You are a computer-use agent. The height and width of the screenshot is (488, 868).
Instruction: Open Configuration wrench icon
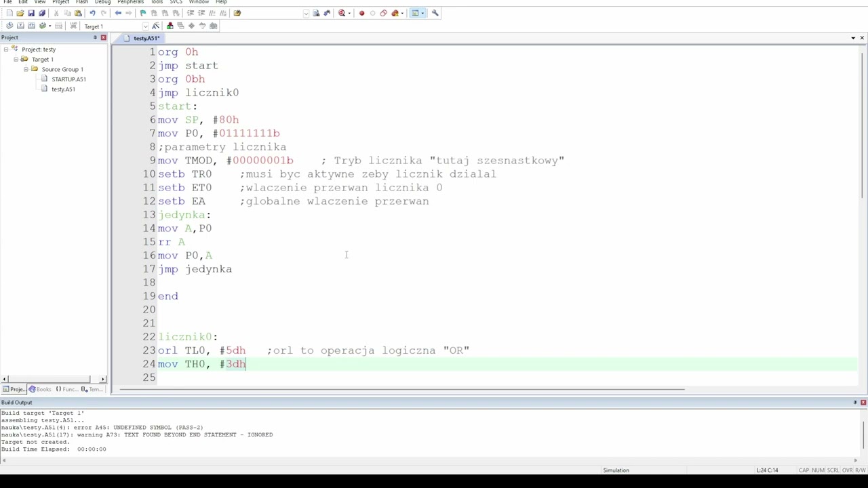tap(435, 13)
